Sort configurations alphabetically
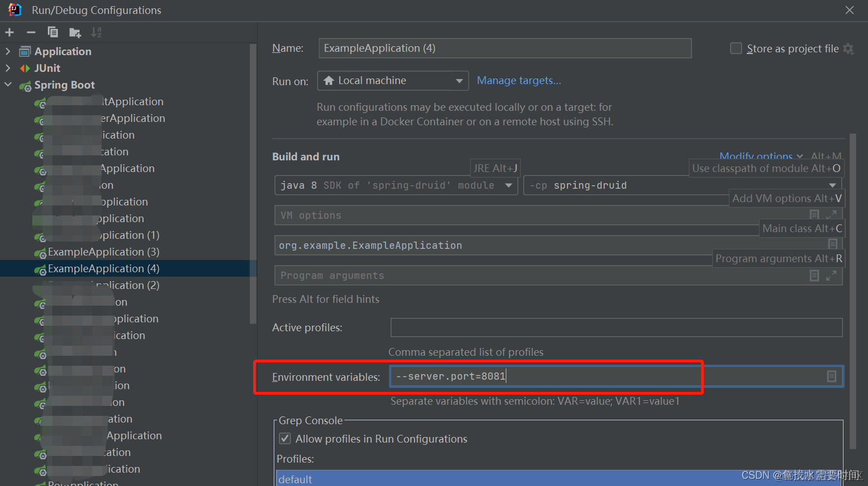Screen dimensions: 868x486 [x=96, y=32]
